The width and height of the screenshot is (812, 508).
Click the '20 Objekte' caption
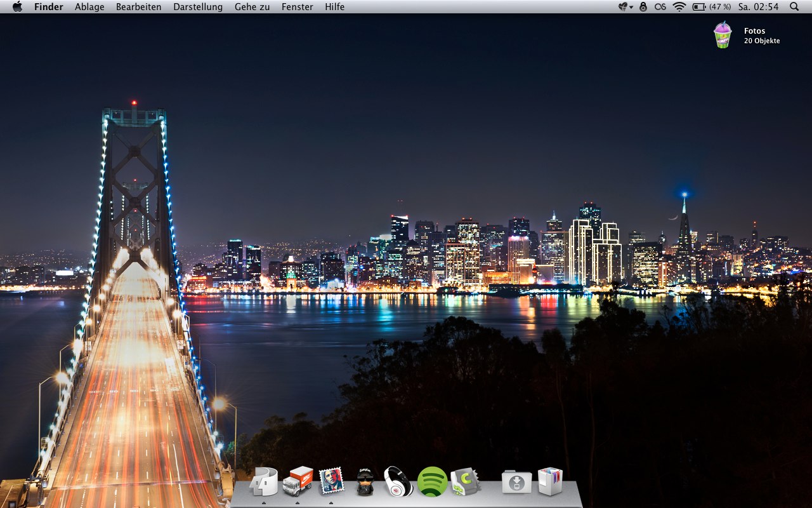(762, 41)
